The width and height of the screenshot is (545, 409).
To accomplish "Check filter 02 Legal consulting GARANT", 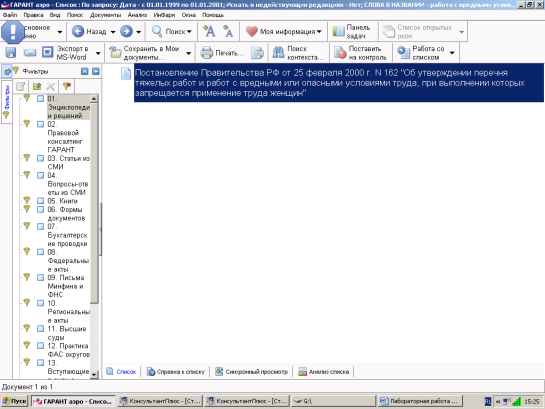I will pyautogui.click(x=40, y=124).
